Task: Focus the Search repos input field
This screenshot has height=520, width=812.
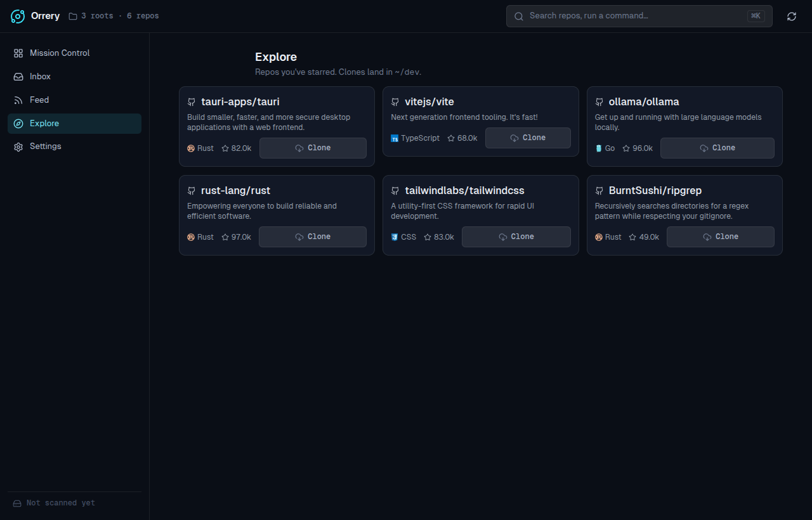Action: 639,16
